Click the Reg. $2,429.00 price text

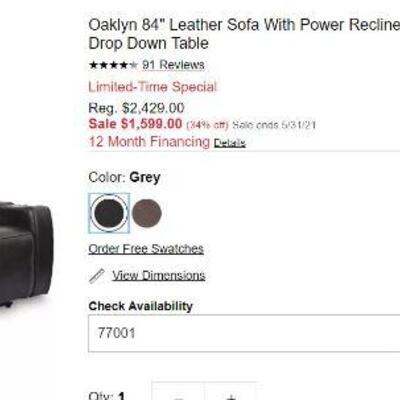tap(136, 108)
